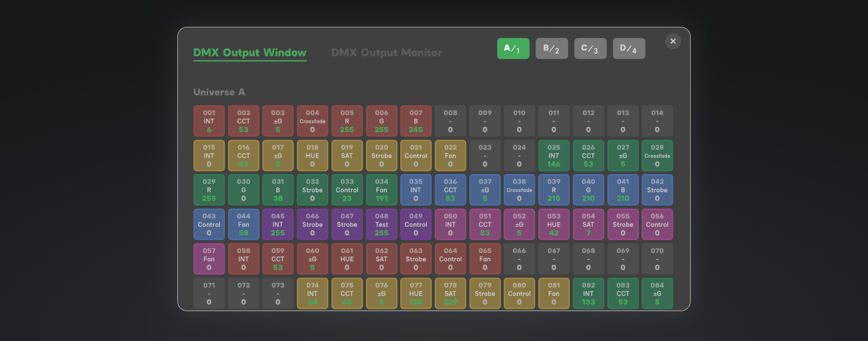
Task: Click channel 074 INT cell
Action: 313,293
